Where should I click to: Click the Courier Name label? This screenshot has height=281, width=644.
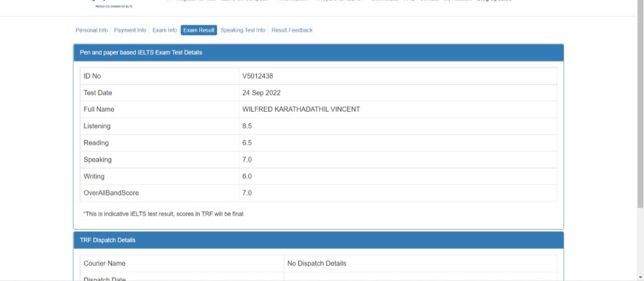105,263
